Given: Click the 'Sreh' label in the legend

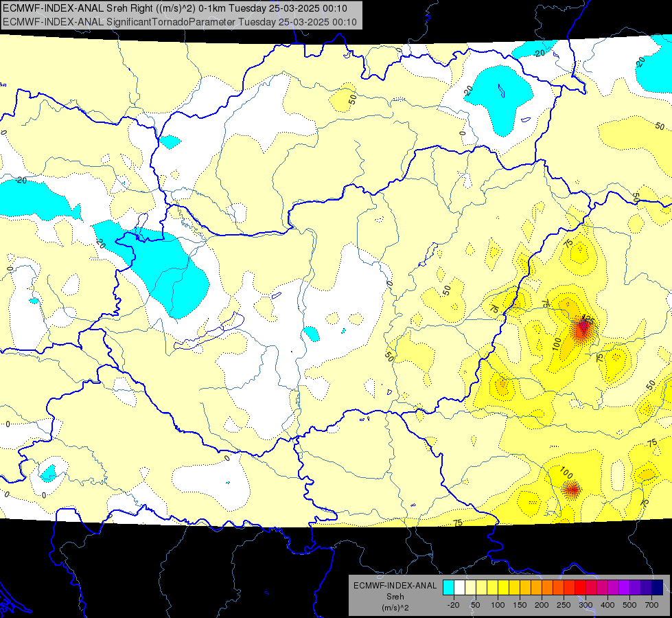Looking at the screenshot, I should (x=395, y=597).
